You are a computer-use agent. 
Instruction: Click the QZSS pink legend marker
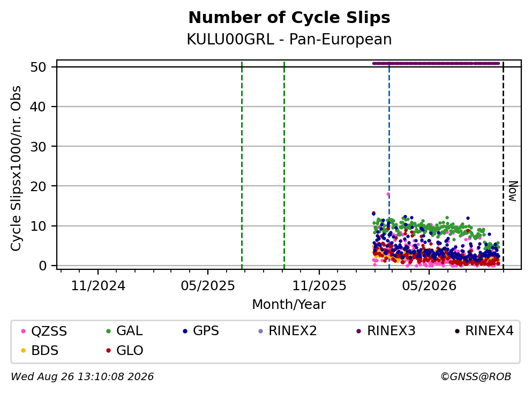tap(23, 331)
